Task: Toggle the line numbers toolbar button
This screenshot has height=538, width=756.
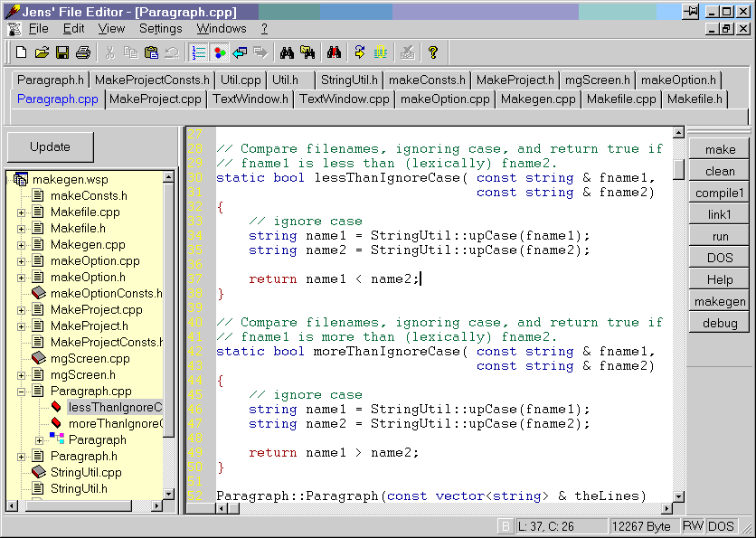Action: coord(198,52)
